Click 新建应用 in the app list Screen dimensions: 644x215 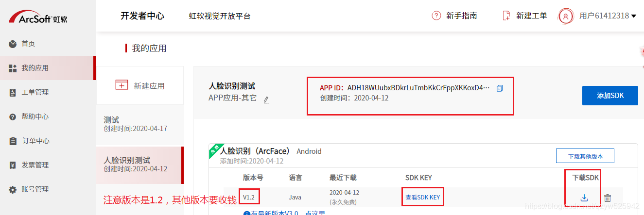click(140, 85)
